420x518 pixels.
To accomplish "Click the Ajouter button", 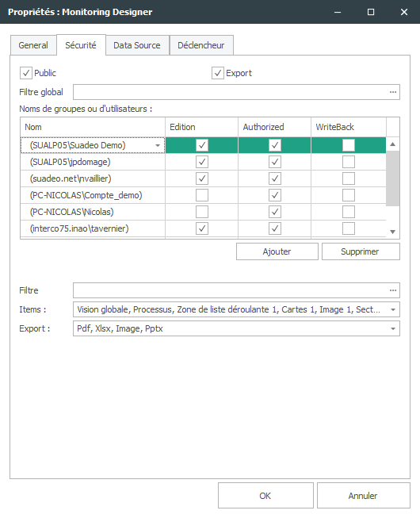I will coord(277,251).
